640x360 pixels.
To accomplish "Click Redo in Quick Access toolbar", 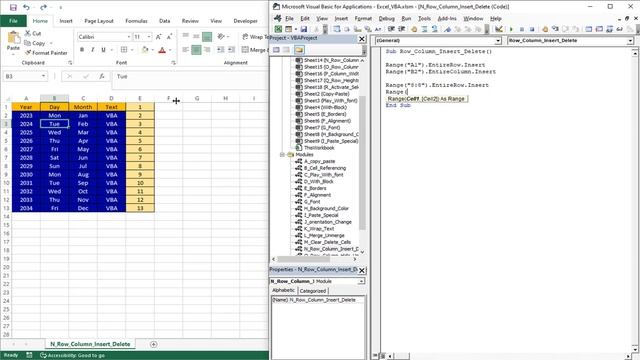I will click(x=43, y=7).
